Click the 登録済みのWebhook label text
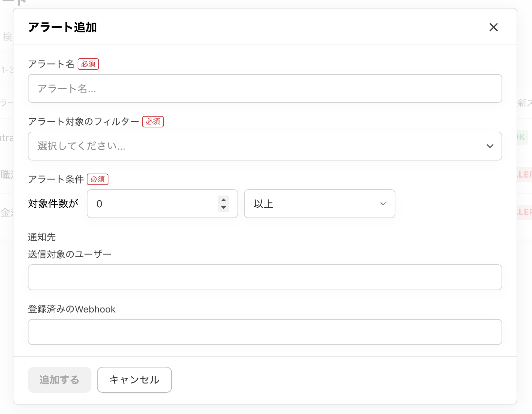This screenshot has width=532, height=414. (72, 309)
